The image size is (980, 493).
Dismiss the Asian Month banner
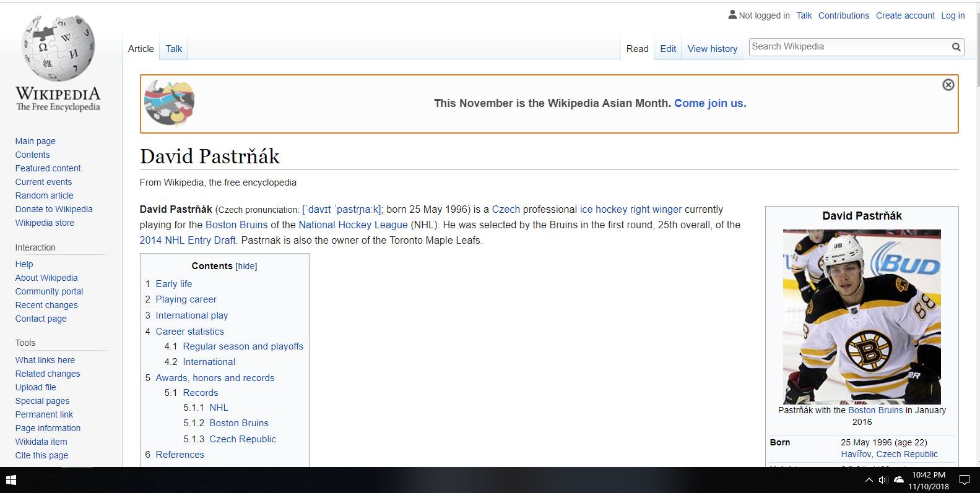click(948, 85)
